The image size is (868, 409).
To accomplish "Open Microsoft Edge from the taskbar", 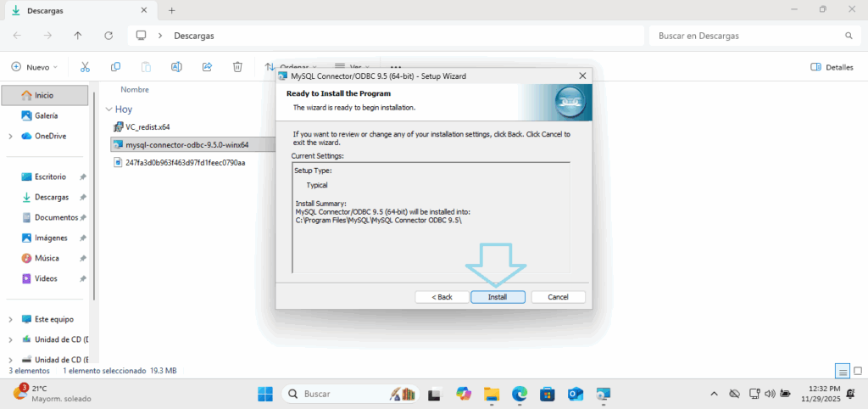I will 520,394.
